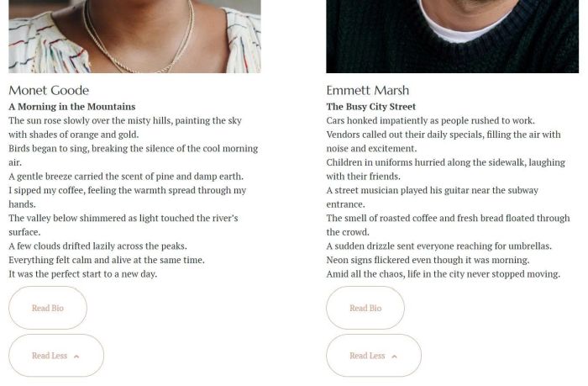The width and height of the screenshot is (588, 386).
Task: Collapse Emmett Marsh's story with Read Less
Action: click(367, 356)
